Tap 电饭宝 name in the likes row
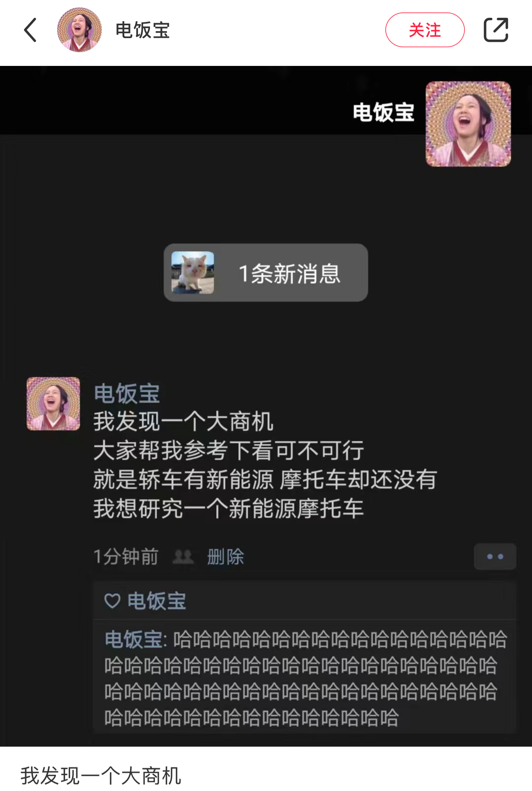Image resolution: width=532 pixels, height=791 pixels. point(157,601)
